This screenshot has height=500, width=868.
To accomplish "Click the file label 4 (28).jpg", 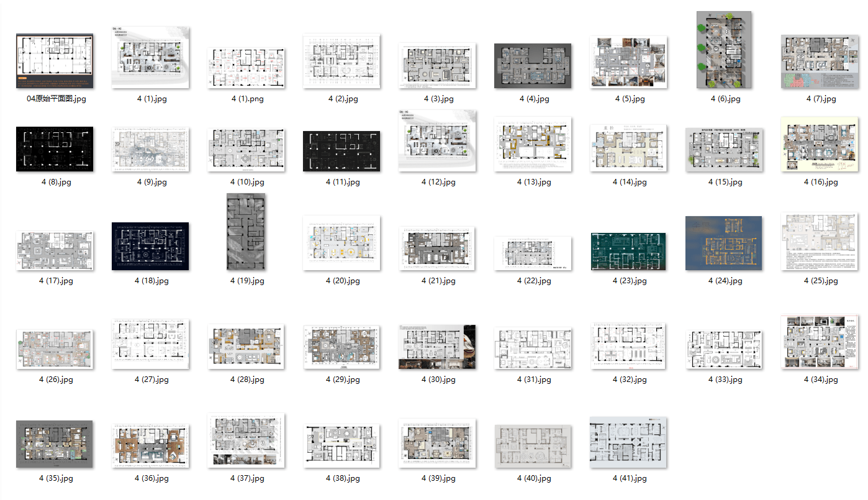I will coord(247,380).
